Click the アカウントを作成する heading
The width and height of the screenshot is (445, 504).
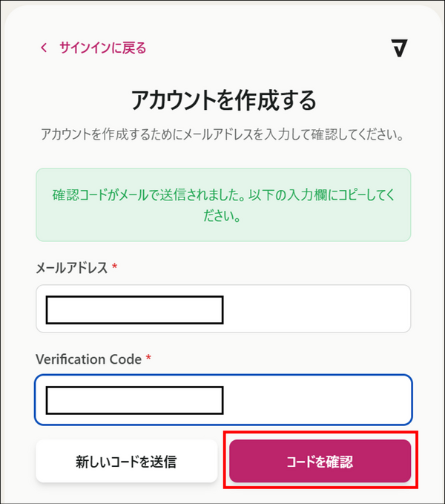click(223, 99)
